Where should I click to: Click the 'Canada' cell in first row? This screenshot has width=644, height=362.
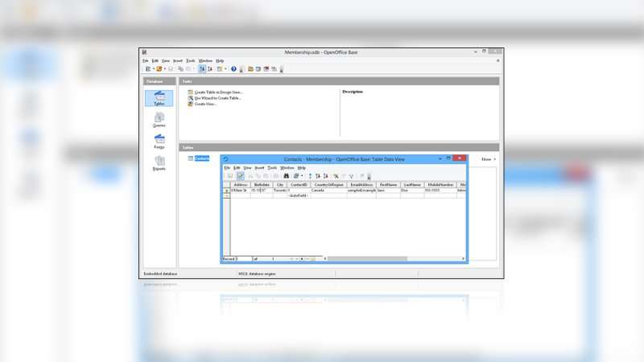click(328, 191)
